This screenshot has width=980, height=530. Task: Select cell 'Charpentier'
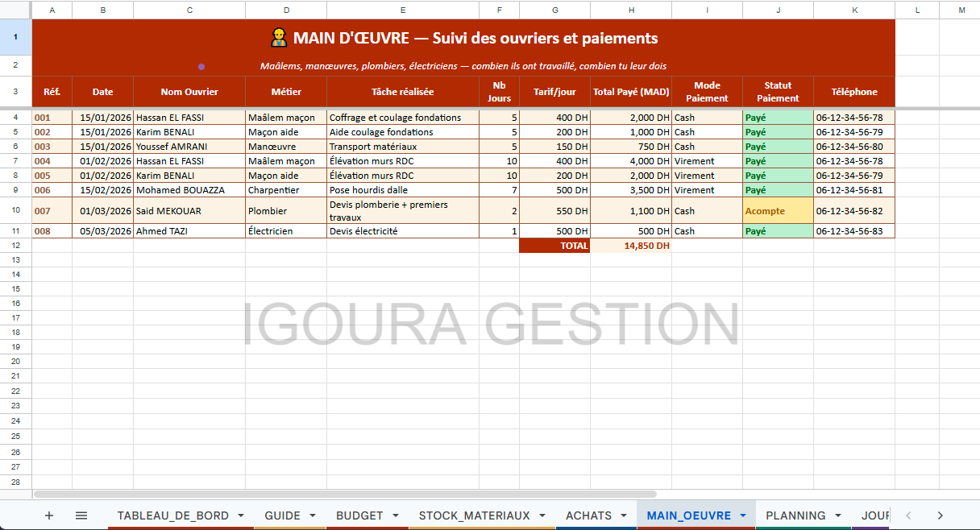coord(286,190)
